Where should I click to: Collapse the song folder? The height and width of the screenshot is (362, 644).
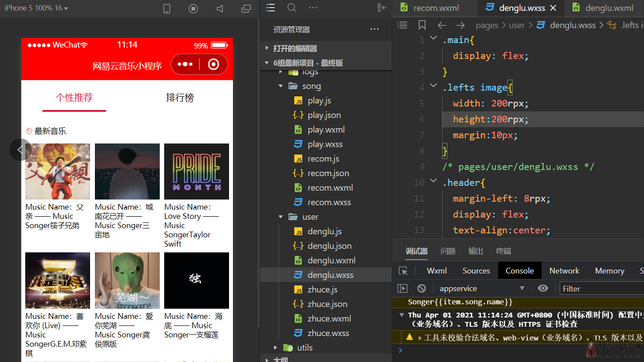pyautogui.click(x=280, y=86)
